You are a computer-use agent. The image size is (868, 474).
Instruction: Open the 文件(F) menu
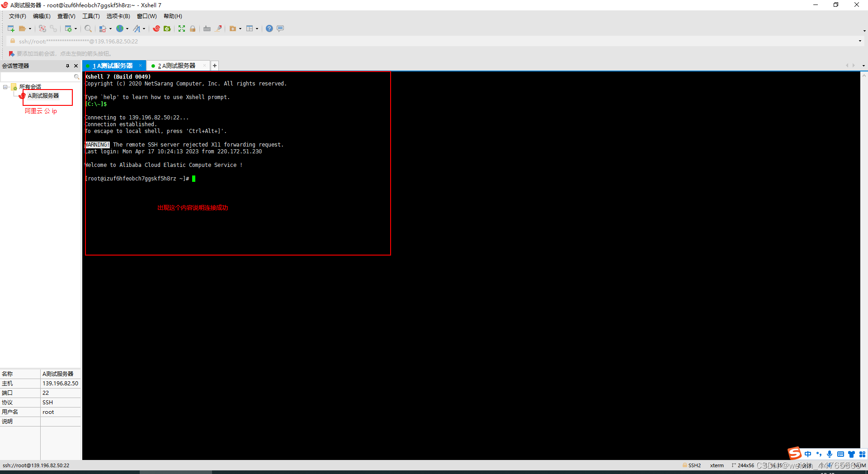pyautogui.click(x=18, y=16)
